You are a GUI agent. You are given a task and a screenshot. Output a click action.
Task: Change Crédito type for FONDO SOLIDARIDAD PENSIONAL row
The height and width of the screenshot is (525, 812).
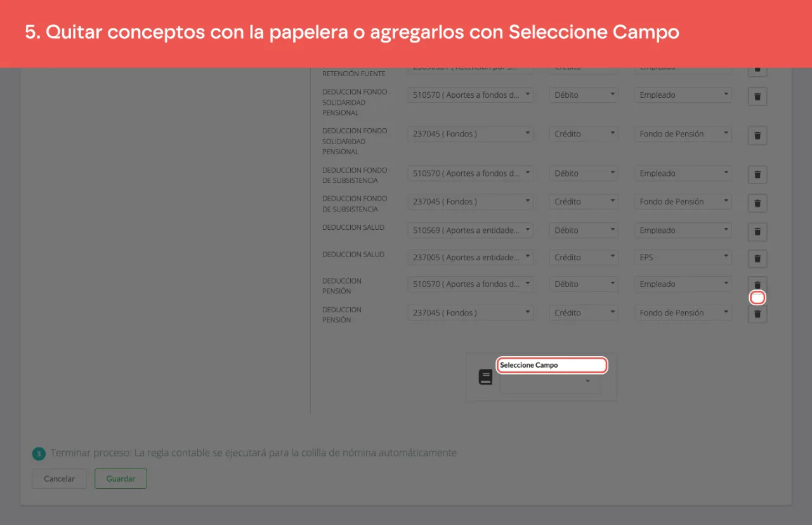(584, 134)
